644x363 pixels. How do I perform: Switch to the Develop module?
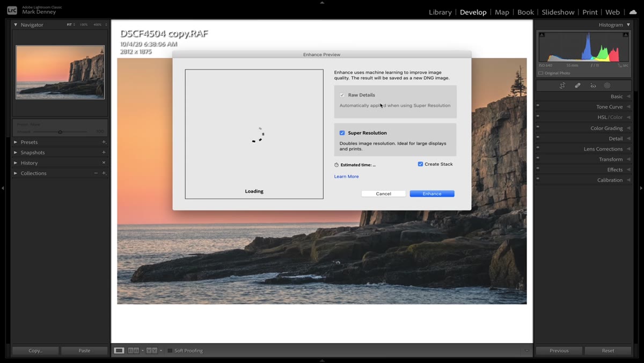473,12
